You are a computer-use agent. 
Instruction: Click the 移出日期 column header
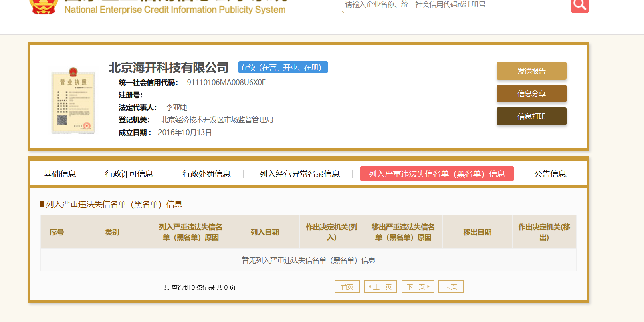pyautogui.click(x=477, y=232)
